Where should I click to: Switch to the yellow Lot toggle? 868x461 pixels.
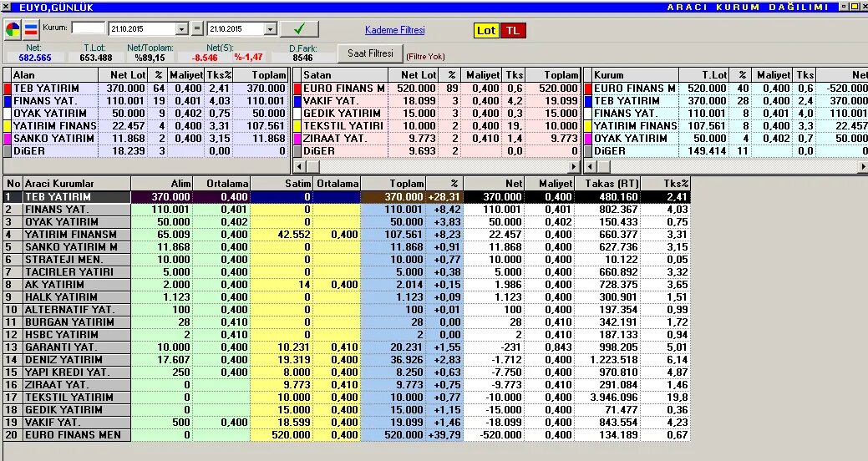(486, 30)
